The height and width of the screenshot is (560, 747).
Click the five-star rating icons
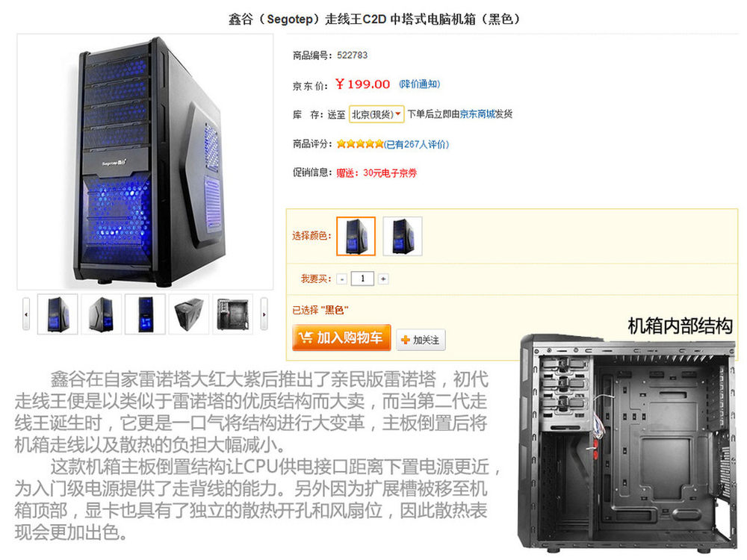tap(360, 144)
